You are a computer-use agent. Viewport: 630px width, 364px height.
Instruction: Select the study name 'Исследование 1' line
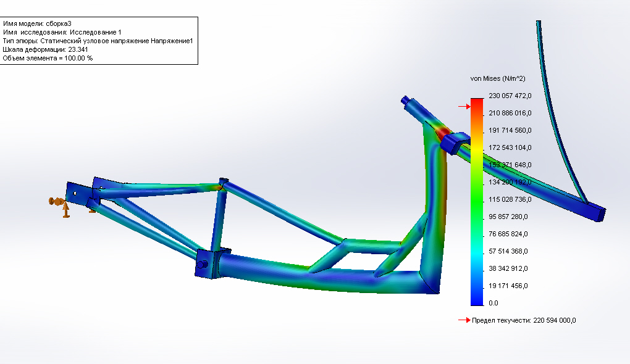62,32
